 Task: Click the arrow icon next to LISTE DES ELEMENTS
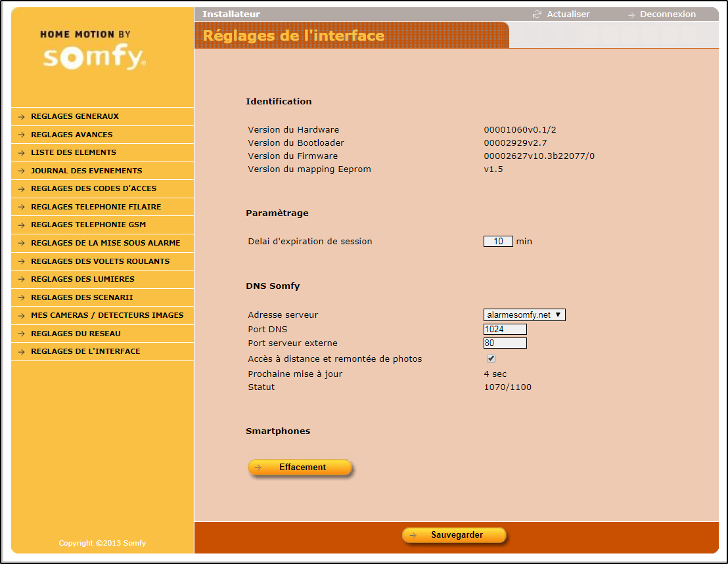(x=22, y=153)
